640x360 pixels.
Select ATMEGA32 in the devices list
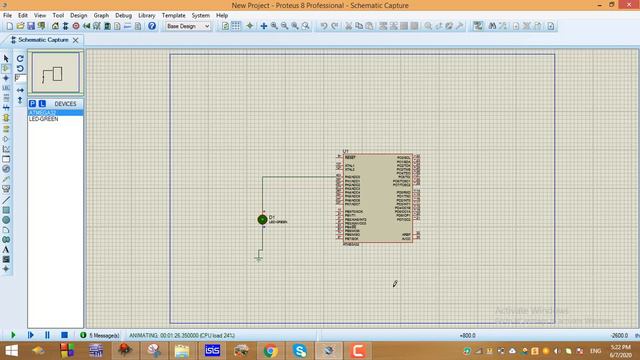[x=56, y=113]
